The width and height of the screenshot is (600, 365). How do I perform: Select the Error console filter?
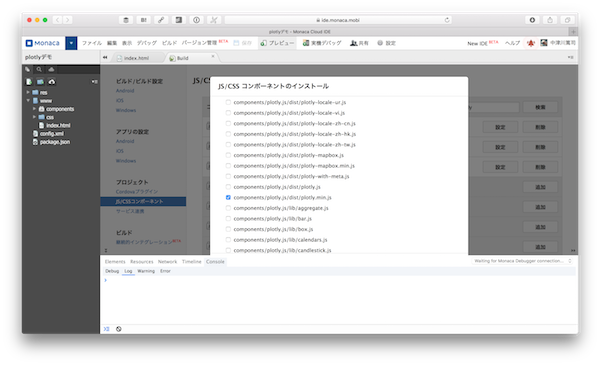tap(165, 271)
